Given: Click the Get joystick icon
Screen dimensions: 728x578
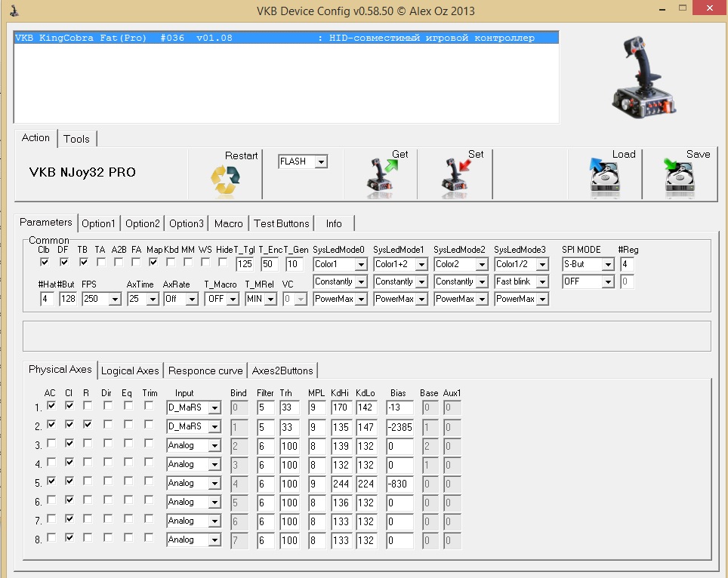Looking at the screenshot, I should [x=382, y=176].
